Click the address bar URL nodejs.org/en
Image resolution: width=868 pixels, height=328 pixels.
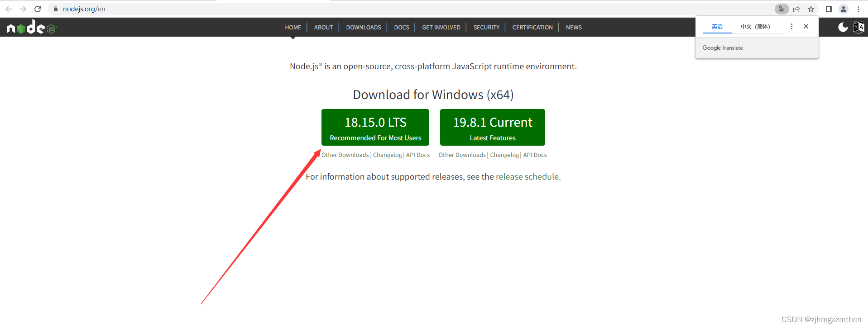click(84, 9)
